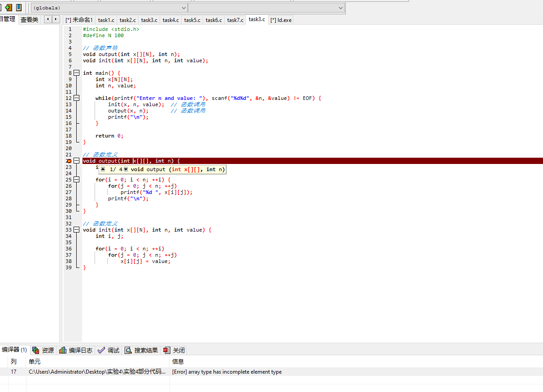Click the 资源 icon in the bottom panel
The image size is (543, 392).
(35, 350)
